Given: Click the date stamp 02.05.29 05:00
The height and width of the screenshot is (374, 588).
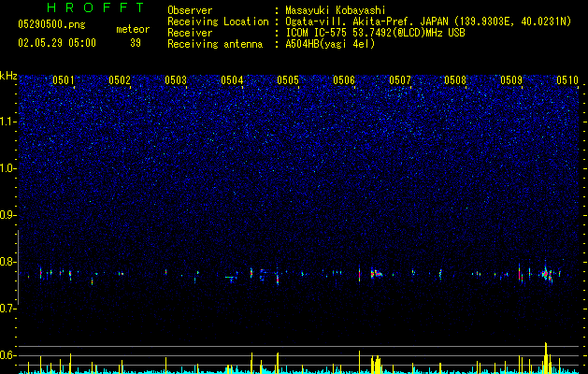Looking at the screenshot, I should 57,43.
